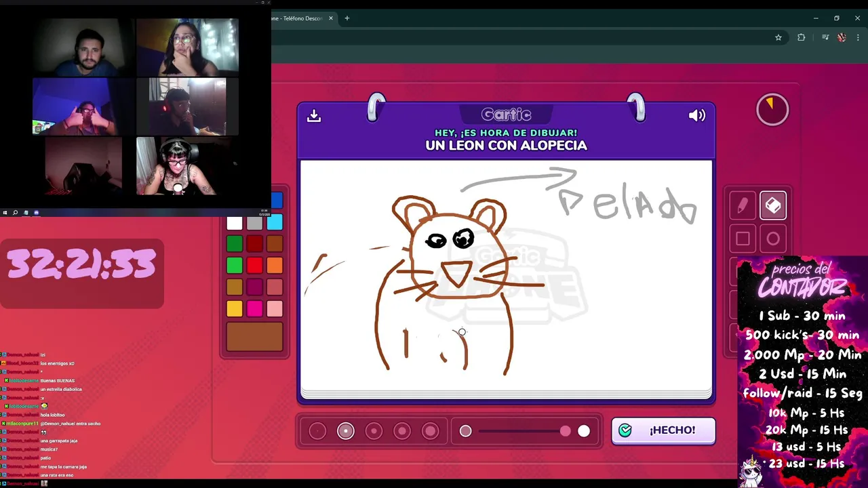Pick the yellow color swatch

click(235, 308)
